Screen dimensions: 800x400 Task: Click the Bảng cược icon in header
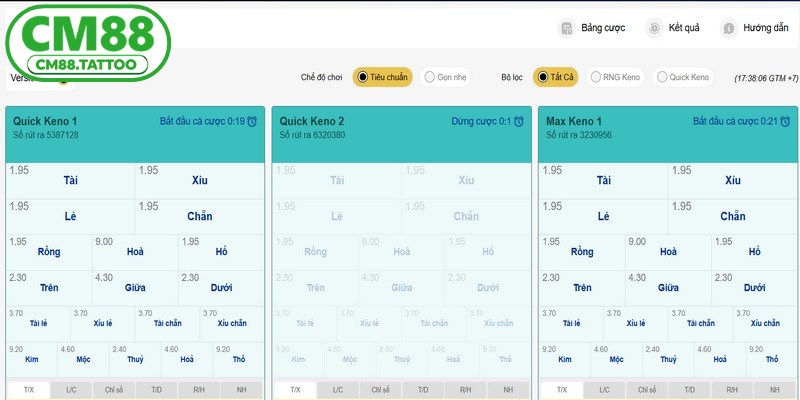(567, 28)
